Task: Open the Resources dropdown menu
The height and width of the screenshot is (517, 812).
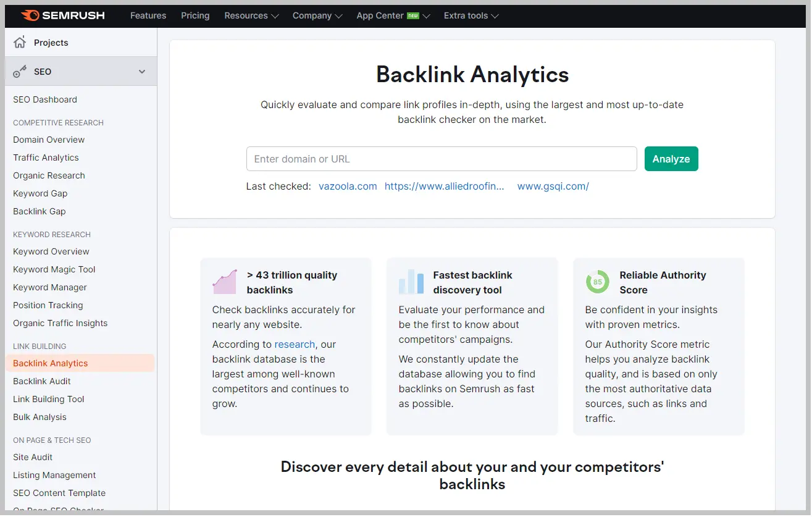Action: click(x=251, y=15)
